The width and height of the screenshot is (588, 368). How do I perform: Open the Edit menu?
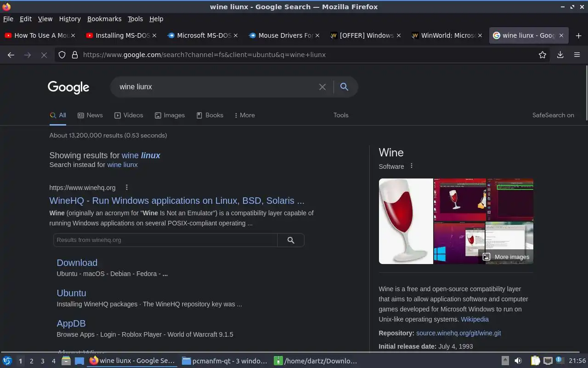pyautogui.click(x=26, y=19)
